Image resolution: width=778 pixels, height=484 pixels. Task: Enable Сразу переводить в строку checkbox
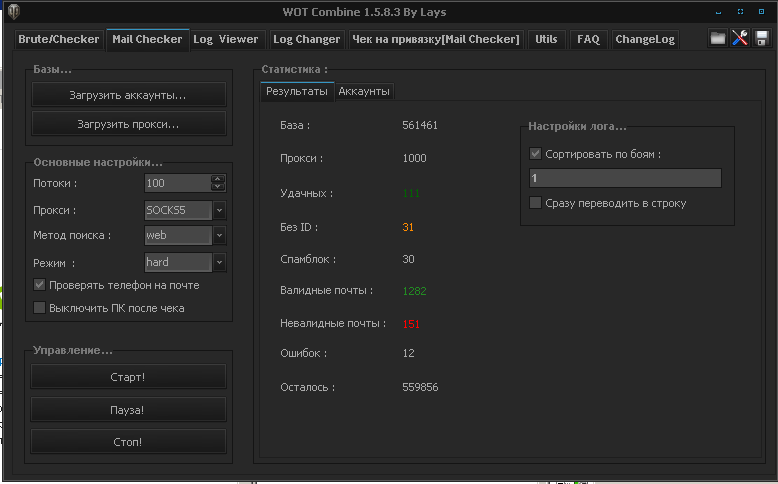click(x=535, y=203)
